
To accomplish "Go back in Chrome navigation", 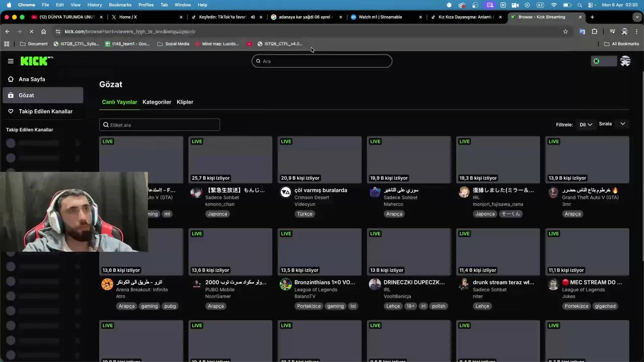I will [x=7, y=31].
